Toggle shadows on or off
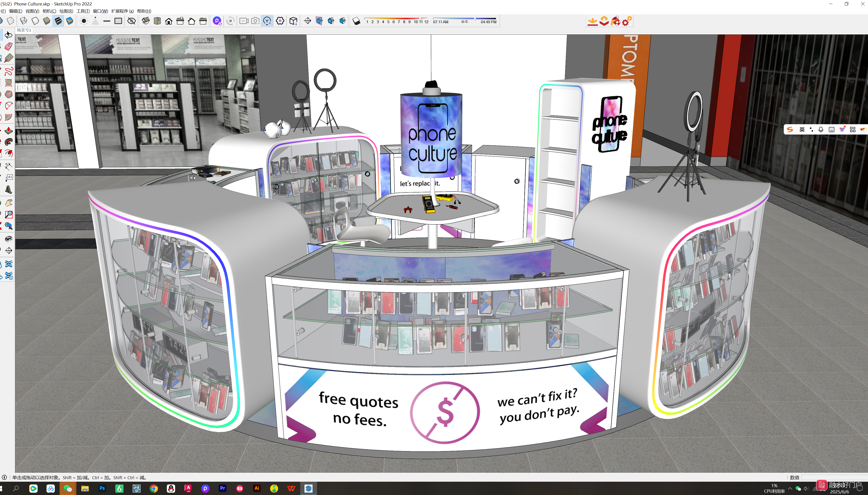868x495 pixels. click(x=356, y=21)
